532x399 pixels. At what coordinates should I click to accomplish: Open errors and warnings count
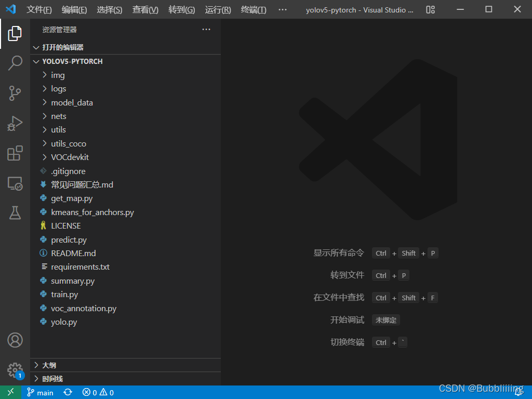[98, 393]
